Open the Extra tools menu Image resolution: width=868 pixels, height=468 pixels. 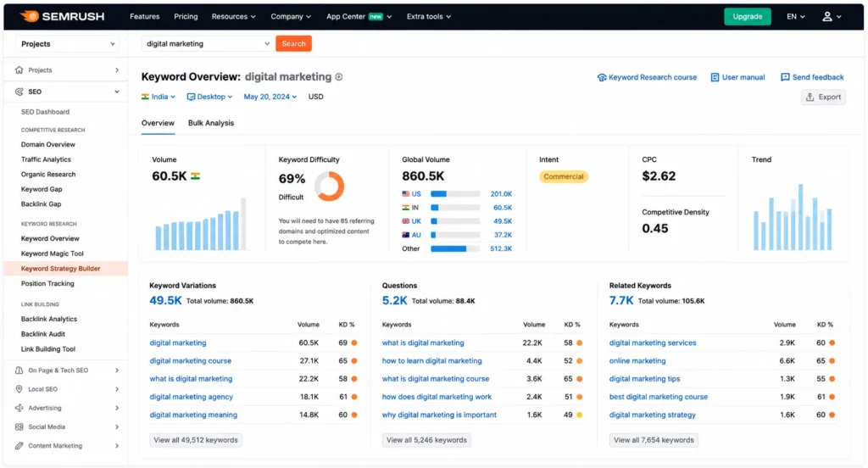[428, 17]
